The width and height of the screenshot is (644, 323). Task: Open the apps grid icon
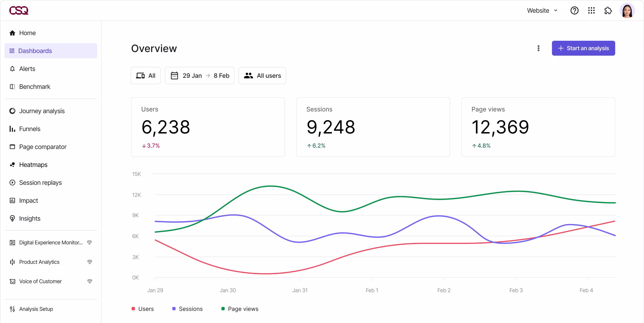(x=591, y=10)
